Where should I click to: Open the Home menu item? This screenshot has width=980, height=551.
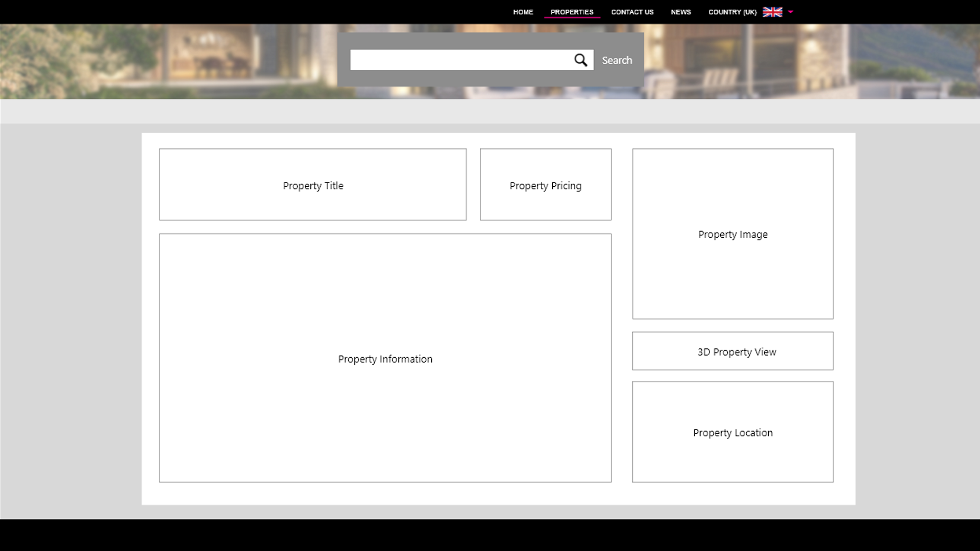coord(523,12)
